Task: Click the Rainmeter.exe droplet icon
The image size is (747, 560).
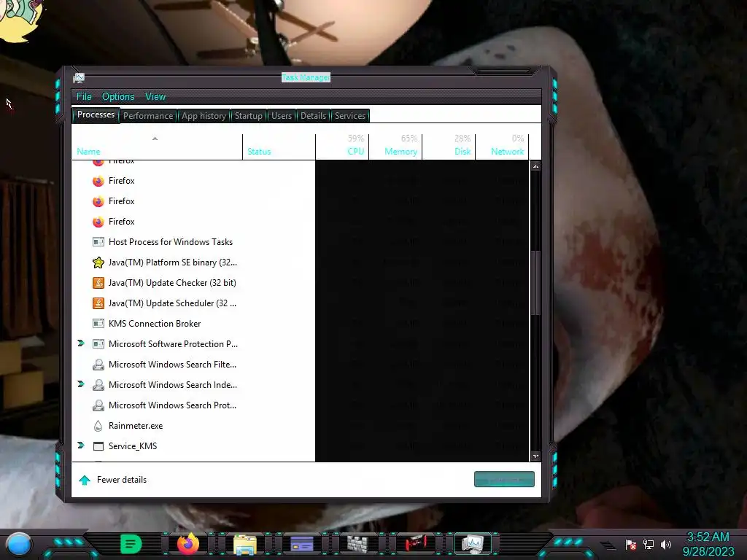Action: click(x=98, y=426)
